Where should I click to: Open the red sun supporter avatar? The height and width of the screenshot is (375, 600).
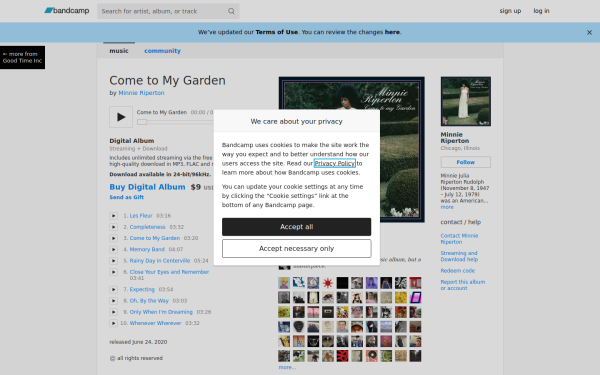[328, 283]
